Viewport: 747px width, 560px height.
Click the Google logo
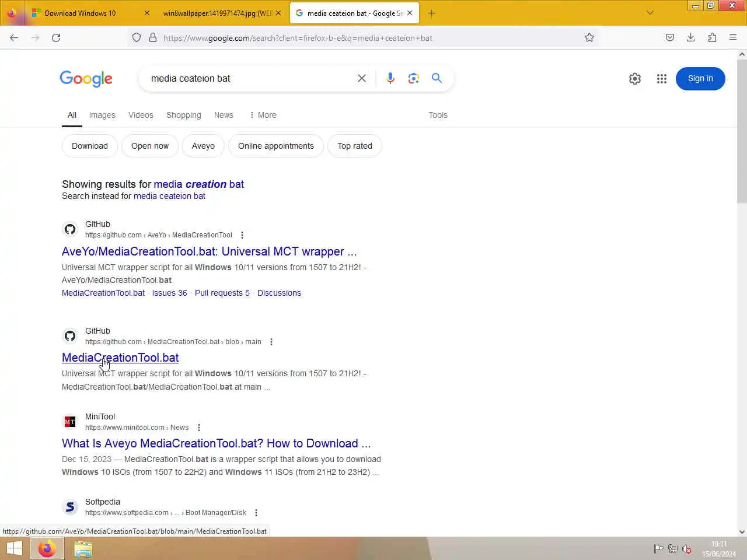click(86, 79)
